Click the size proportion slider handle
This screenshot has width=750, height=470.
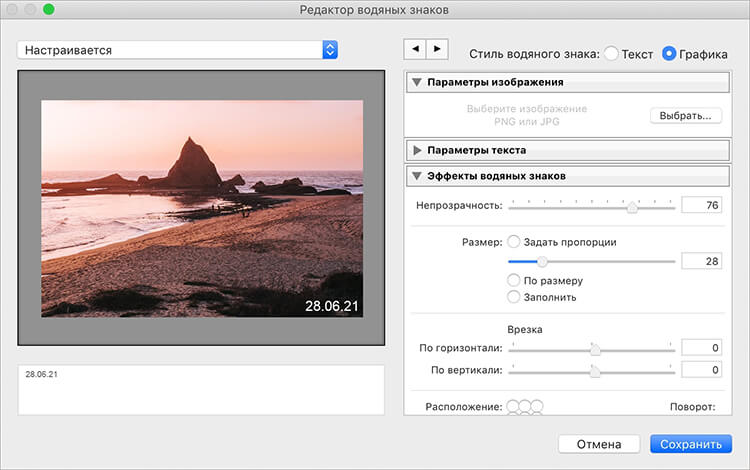pos(542,262)
